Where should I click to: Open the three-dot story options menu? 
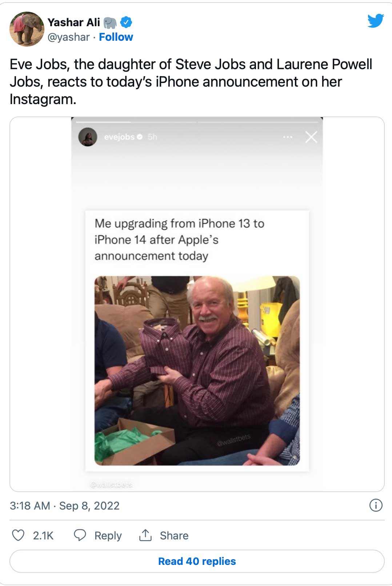288,137
